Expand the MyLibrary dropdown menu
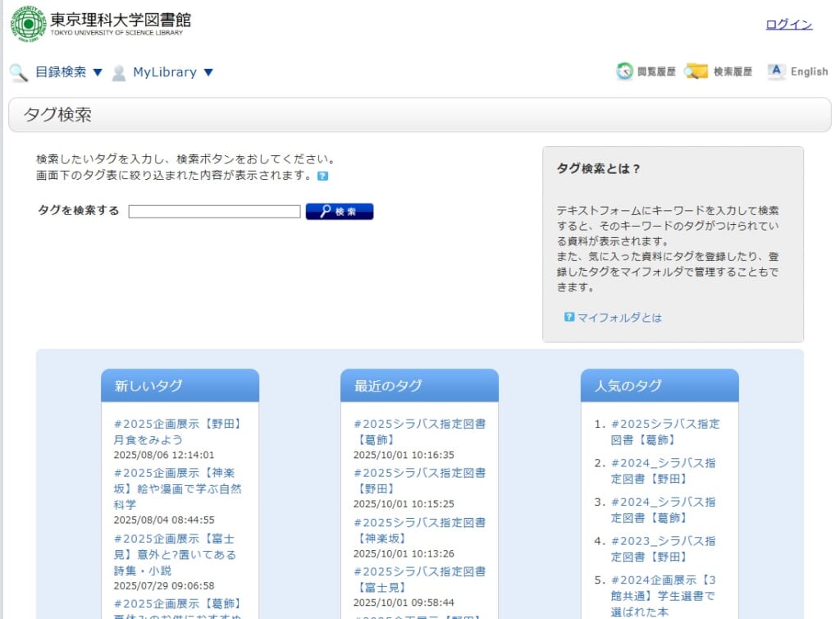The width and height of the screenshot is (840, 619). pyautogui.click(x=173, y=72)
